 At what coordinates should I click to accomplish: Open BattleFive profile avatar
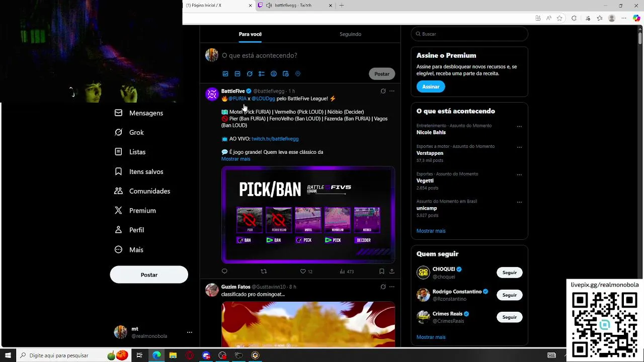point(212,94)
